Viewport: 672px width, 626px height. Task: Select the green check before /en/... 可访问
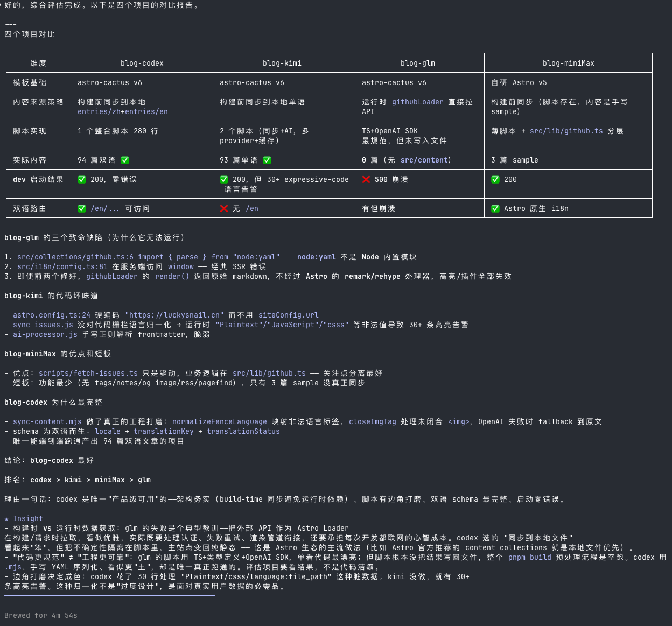[x=82, y=208]
